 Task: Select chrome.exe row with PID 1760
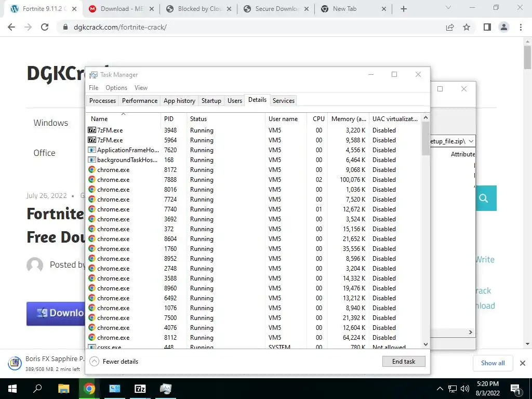coord(253,249)
